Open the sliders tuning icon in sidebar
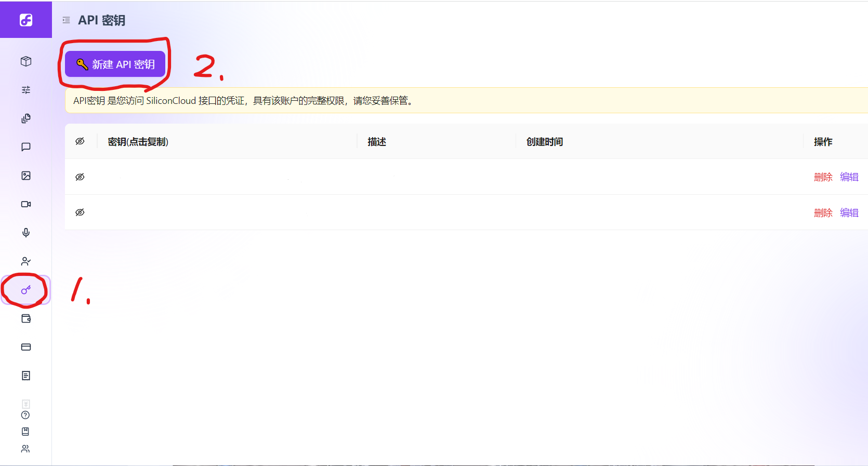The height and width of the screenshot is (466, 868). pos(26,90)
